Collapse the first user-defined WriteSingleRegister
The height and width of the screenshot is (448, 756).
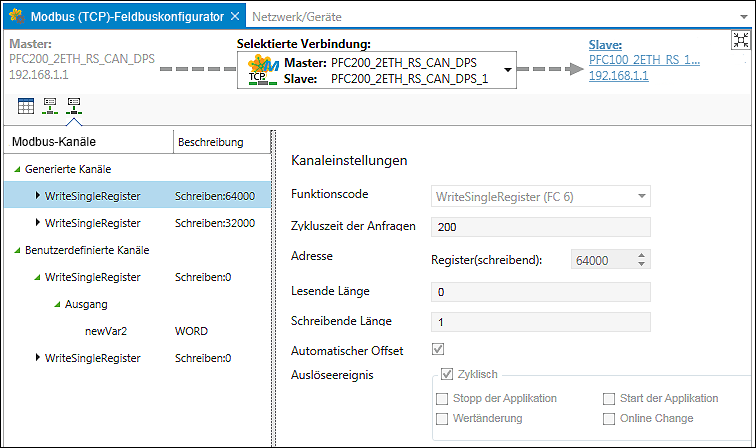(x=38, y=277)
